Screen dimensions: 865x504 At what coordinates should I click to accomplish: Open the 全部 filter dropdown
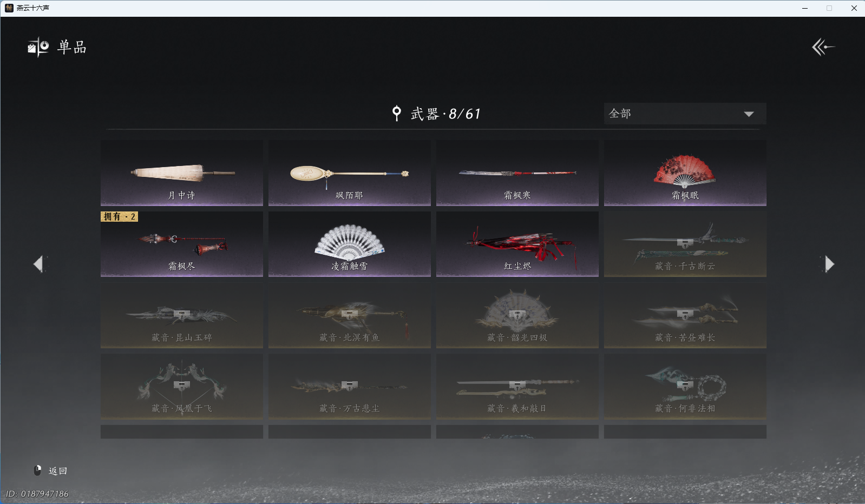(685, 114)
